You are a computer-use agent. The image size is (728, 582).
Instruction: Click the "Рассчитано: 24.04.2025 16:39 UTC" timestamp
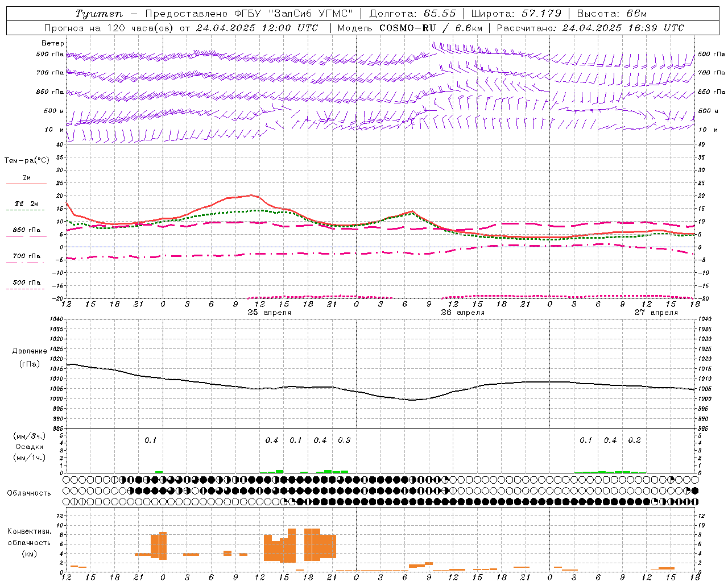(x=590, y=28)
